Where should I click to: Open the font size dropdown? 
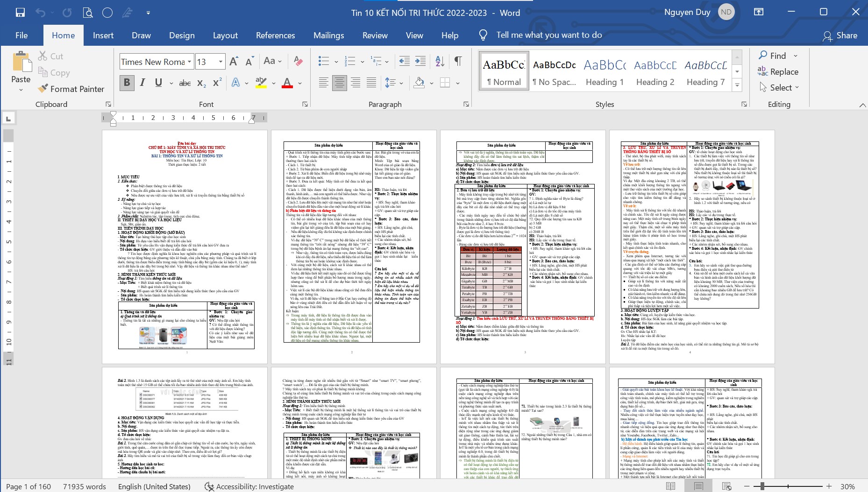click(221, 62)
